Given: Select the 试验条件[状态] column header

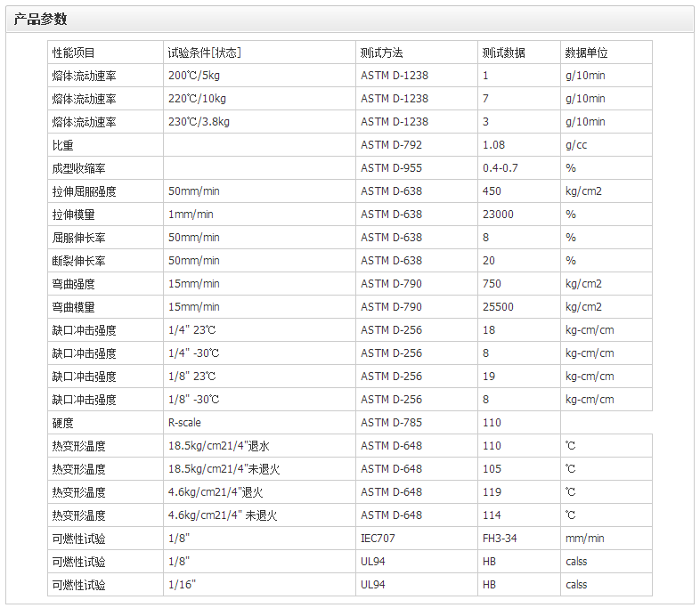Looking at the screenshot, I should (259, 53).
